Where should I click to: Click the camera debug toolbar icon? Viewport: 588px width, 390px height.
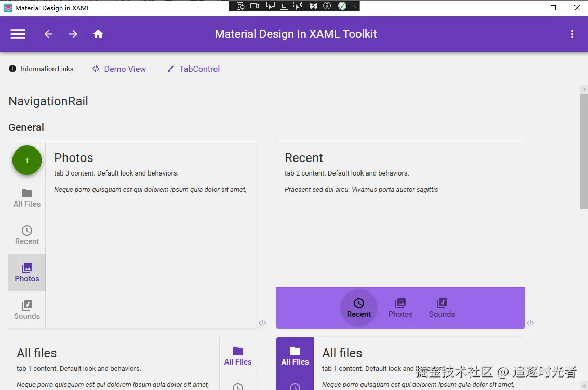pyautogui.click(x=255, y=6)
